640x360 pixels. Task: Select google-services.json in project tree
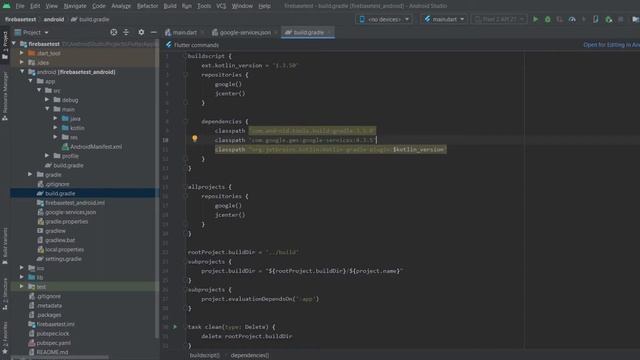pyautogui.click(x=67, y=212)
